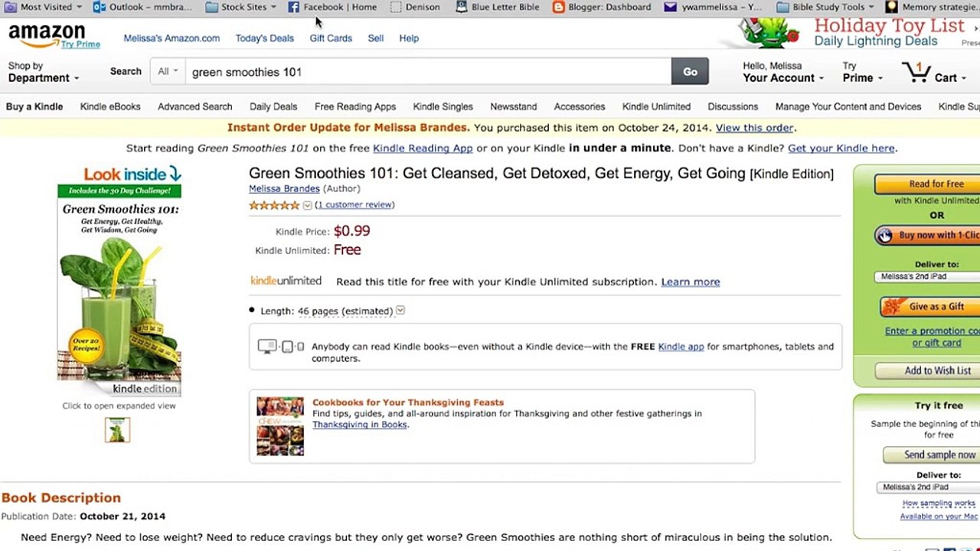Open Melissa's Amazon.com link
This screenshot has width=980, height=551.
click(171, 37)
